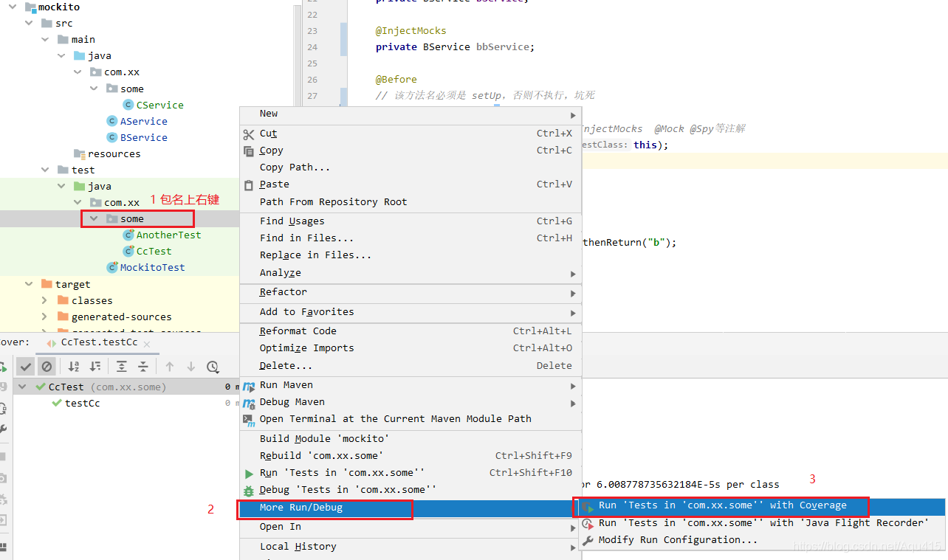
Task: Collapse the main folder node
Action: tap(46, 39)
